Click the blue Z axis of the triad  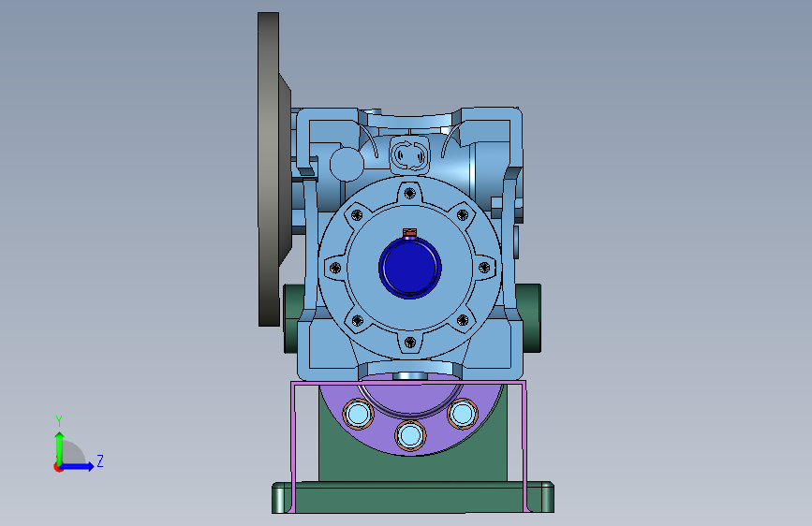pos(78,466)
